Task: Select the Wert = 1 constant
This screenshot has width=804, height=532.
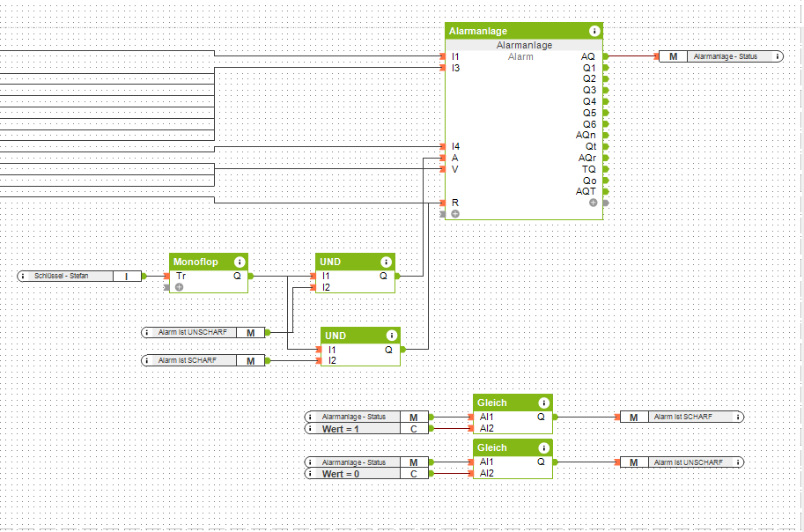Action: tap(366, 429)
